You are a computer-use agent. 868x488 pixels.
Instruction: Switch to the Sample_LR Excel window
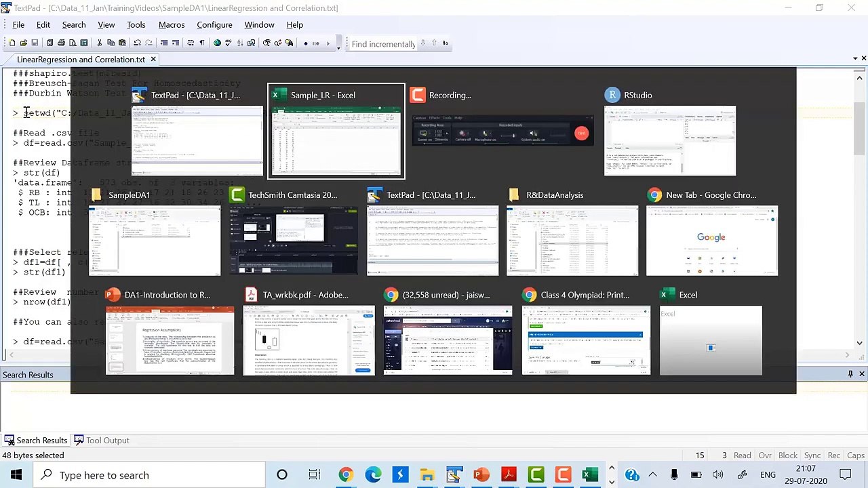[x=336, y=140]
